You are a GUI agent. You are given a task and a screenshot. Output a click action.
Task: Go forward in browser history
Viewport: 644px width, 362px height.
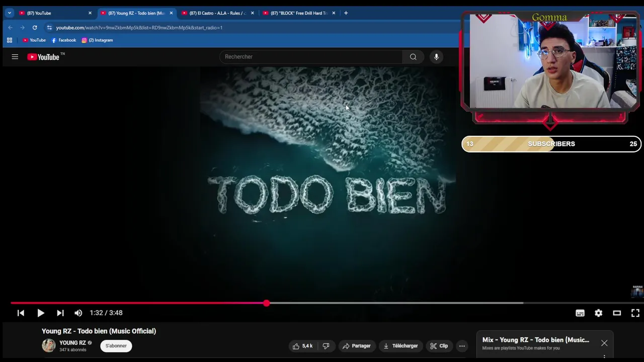[x=22, y=28]
